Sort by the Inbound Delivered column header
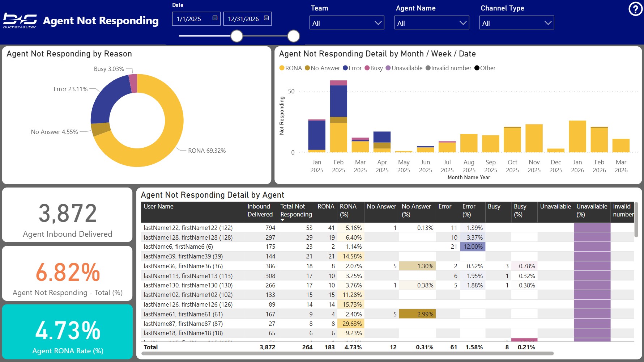 click(x=260, y=210)
